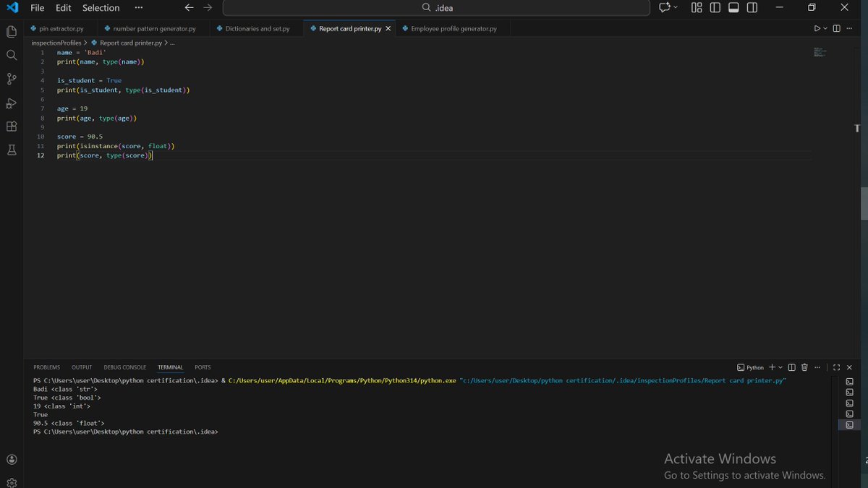Click the inspectionProfiles breadcrumb

point(56,43)
